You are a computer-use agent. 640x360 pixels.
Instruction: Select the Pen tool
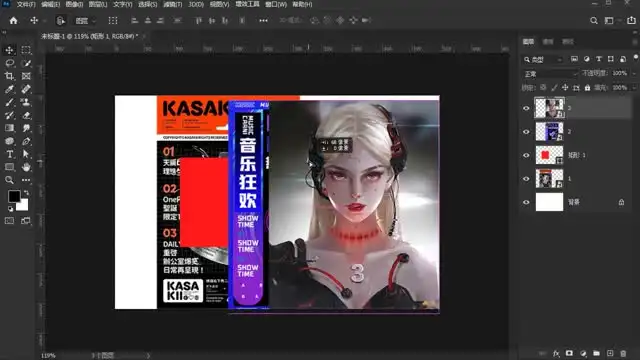coord(26,141)
